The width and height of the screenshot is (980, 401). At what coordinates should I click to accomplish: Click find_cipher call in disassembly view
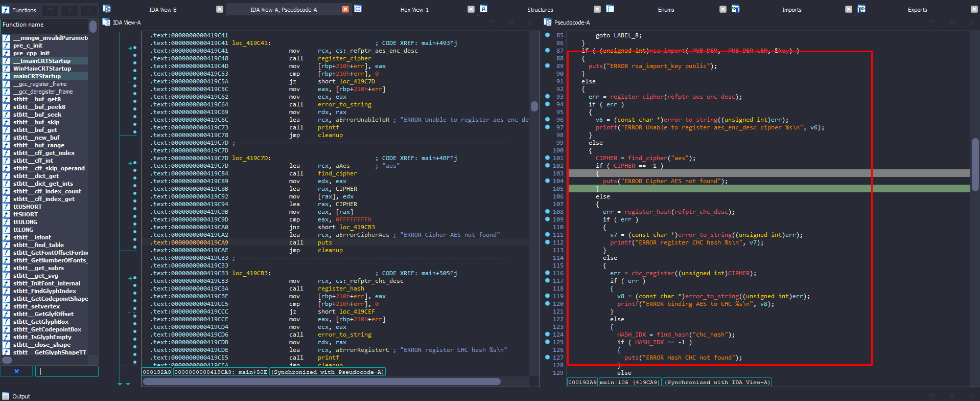point(337,173)
